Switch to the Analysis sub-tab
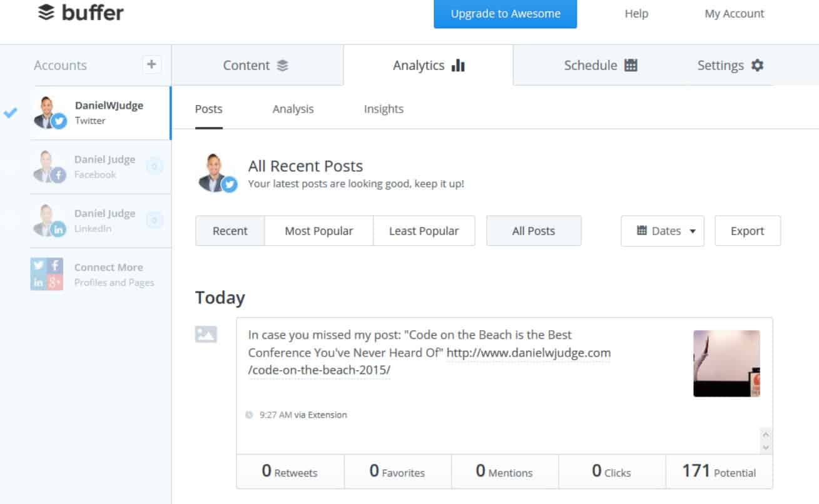Viewport: 819px width, 504px height. (293, 109)
